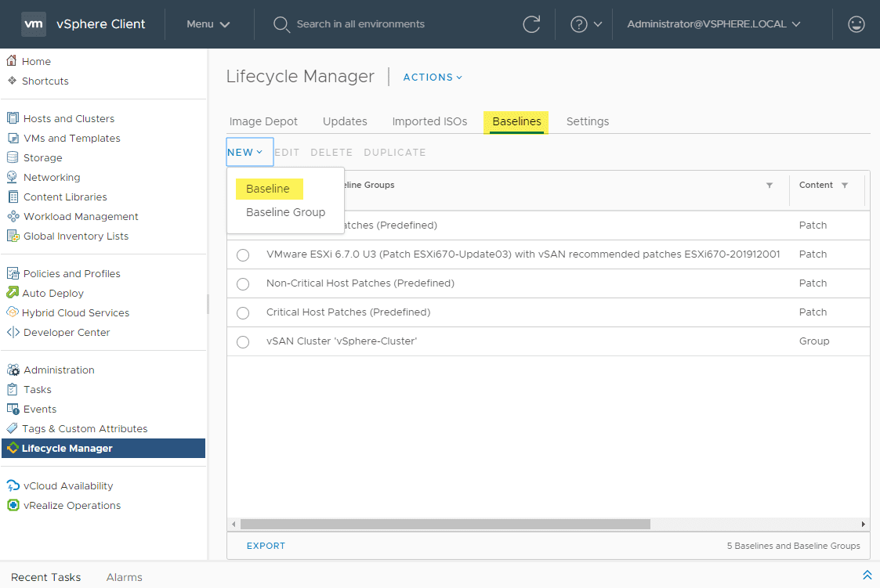Open the Recent Tasks panel
The height and width of the screenshot is (588, 880).
pos(45,577)
